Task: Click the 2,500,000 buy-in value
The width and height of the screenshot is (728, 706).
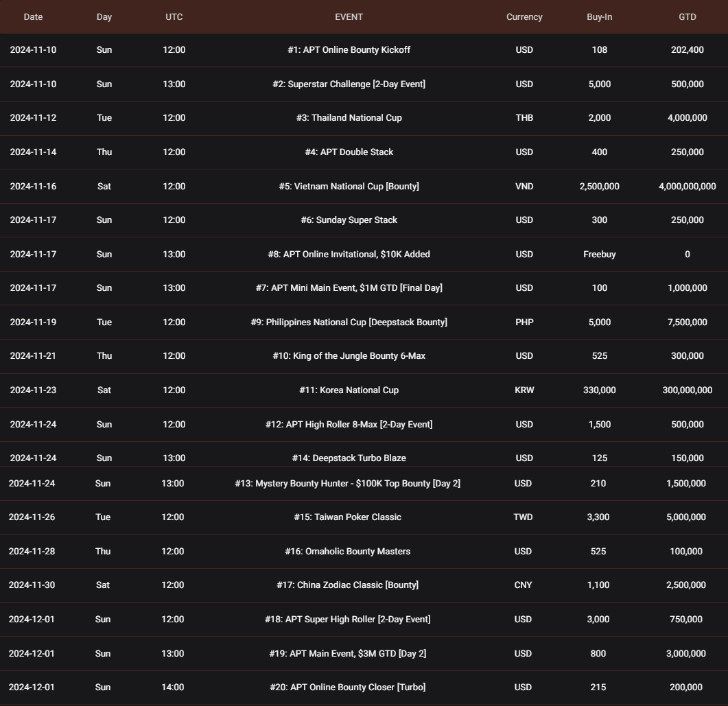Action: pos(600,186)
